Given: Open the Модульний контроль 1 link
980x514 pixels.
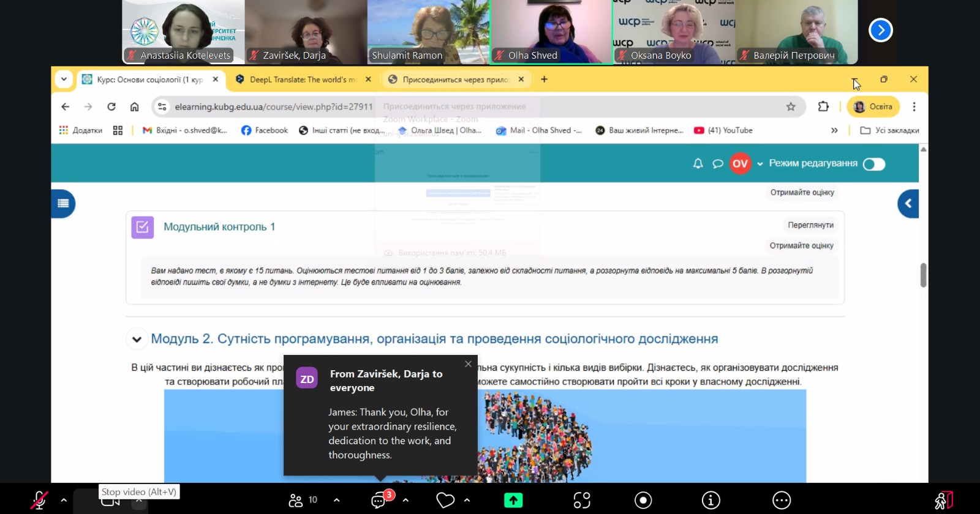Looking at the screenshot, I should [x=219, y=227].
